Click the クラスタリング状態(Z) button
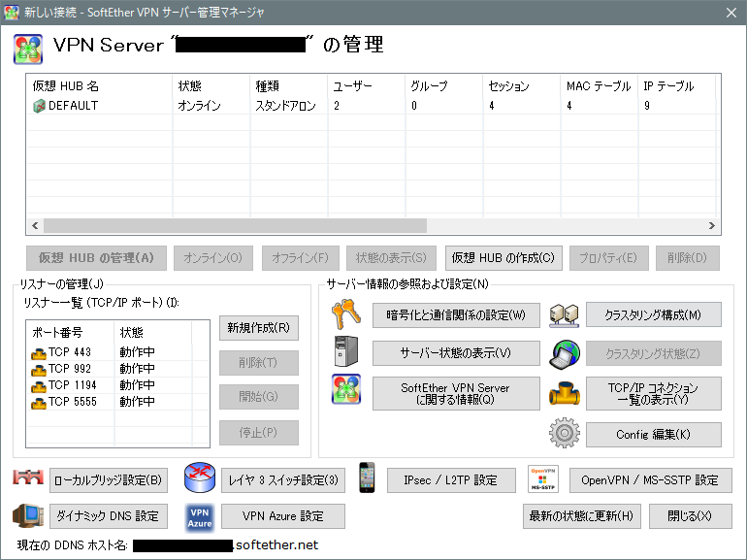This screenshot has width=747, height=560. 653,353
